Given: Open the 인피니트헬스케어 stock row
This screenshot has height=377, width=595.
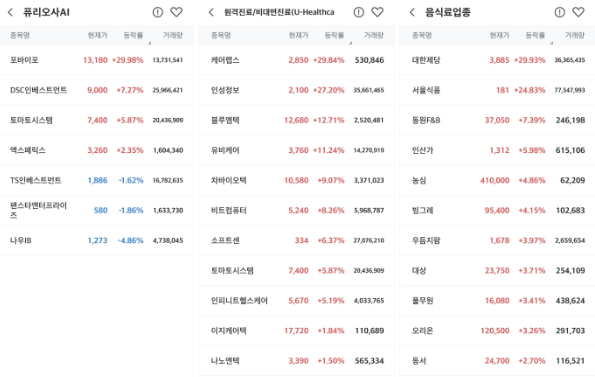Looking at the screenshot, I should point(296,300).
